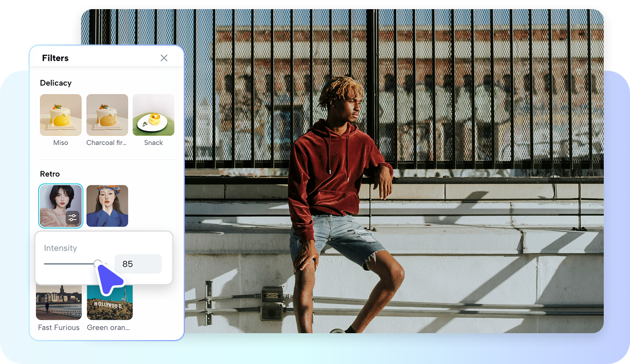The image size is (630, 364).
Task: Click the Filters panel title
Action: 55,58
